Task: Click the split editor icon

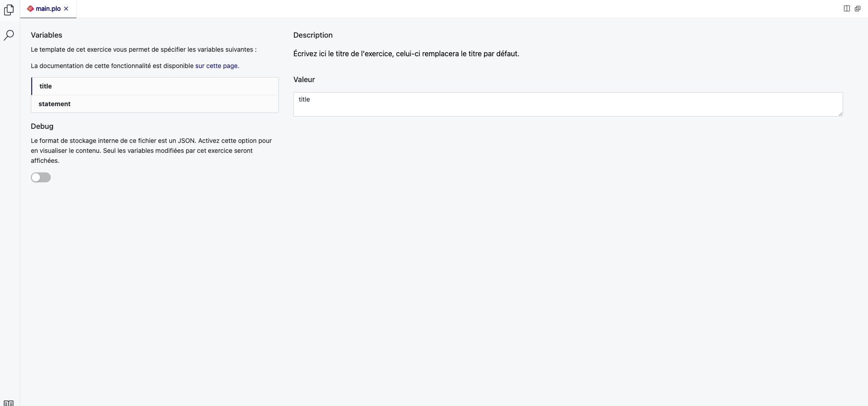Action: 847,9
